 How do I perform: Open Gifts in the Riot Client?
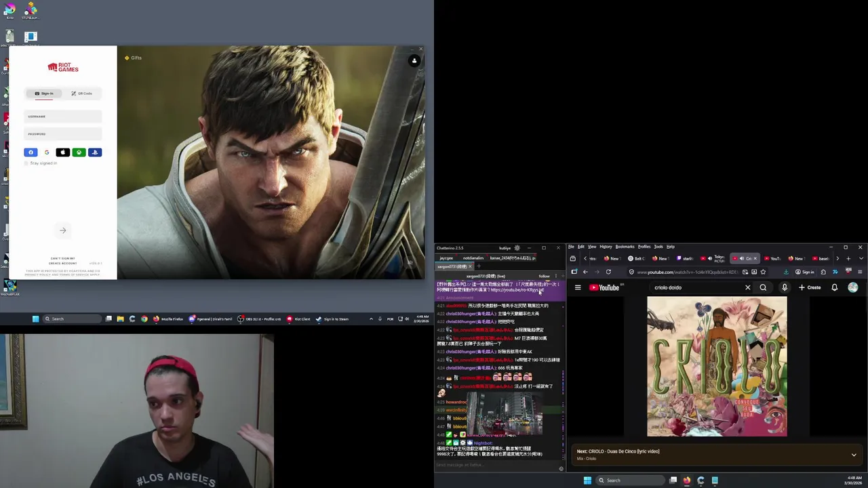tap(133, 58)
